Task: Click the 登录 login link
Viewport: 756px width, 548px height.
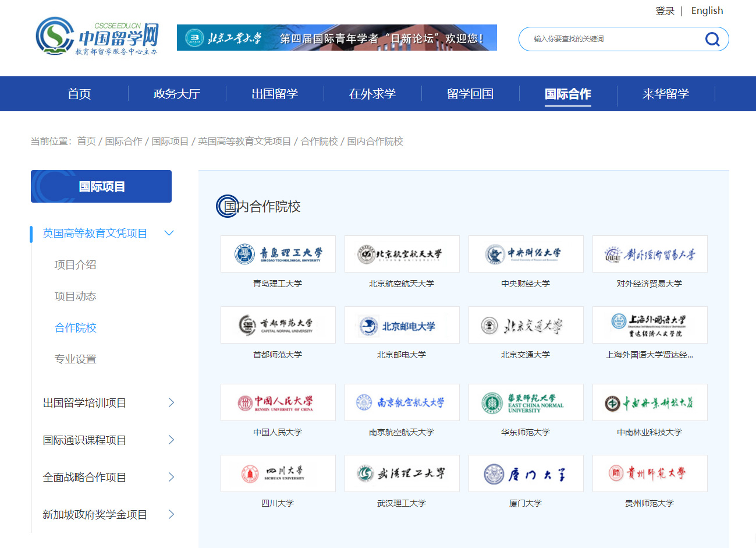Action: coord(665,11)
